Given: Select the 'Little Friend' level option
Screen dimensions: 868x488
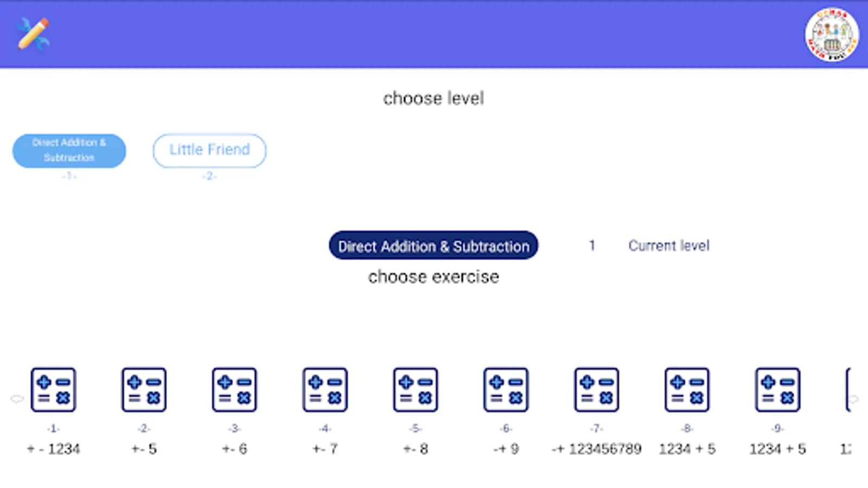Looking at the screenshot, I should pyautogui.click(x=209, y=150).
